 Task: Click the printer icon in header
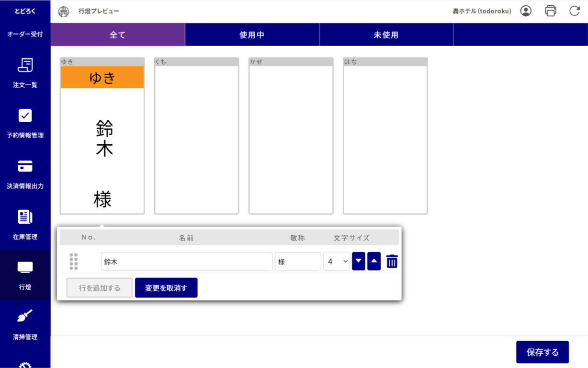(551, 11)
